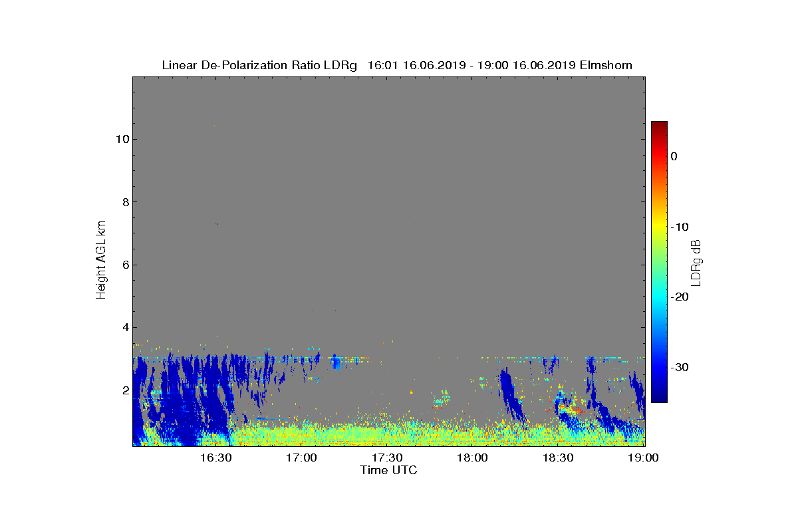The height and width of the screenshot is (532, 798).
Task: Click the height tick label 4
Action: click(x=125, y=327)
